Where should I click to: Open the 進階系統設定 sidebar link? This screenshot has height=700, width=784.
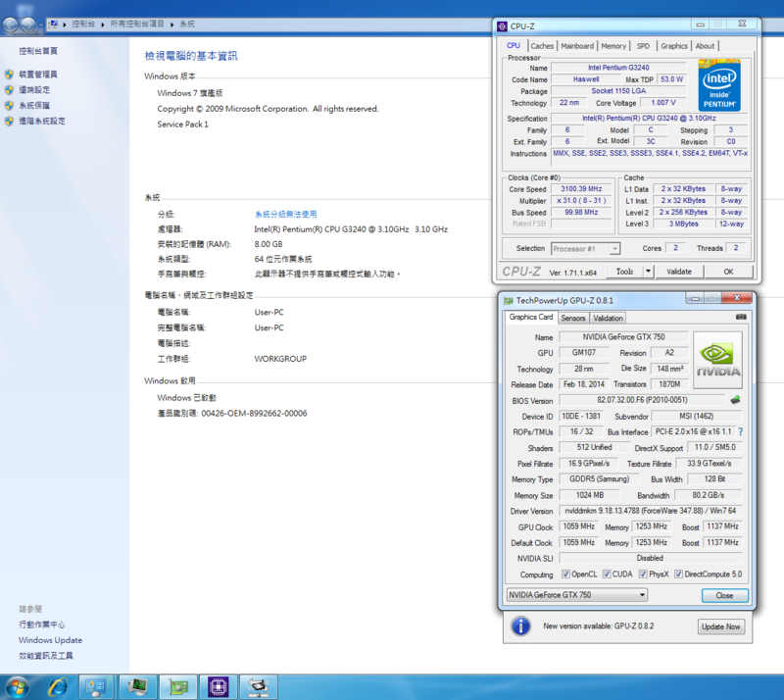click(42, 122)
